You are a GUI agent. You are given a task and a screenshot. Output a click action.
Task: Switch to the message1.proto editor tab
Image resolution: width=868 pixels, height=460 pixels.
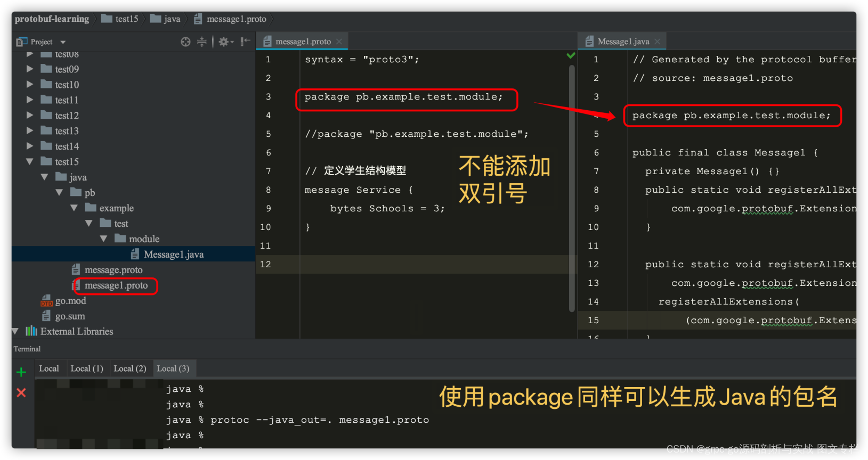click(x=303, y=42)
